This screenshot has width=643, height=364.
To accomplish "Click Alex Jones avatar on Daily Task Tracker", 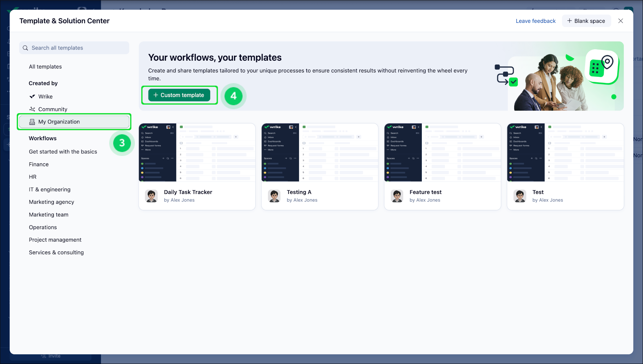I will [x=152, y=196].
